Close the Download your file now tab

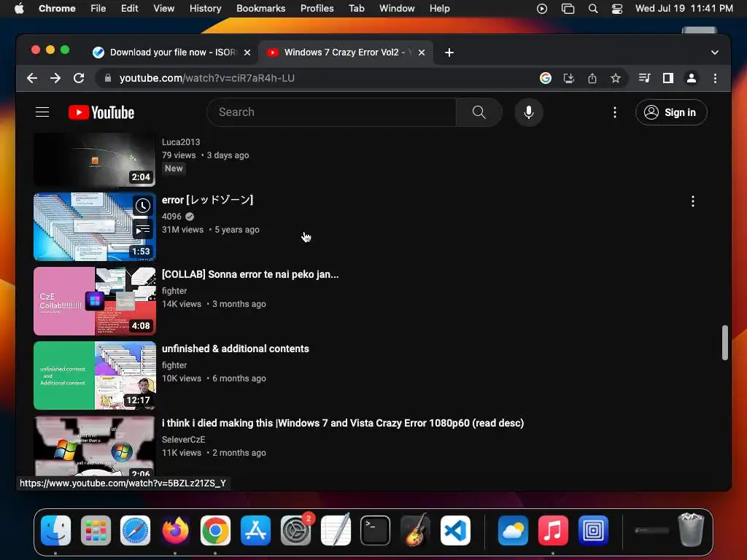click(x=247, y=52)
